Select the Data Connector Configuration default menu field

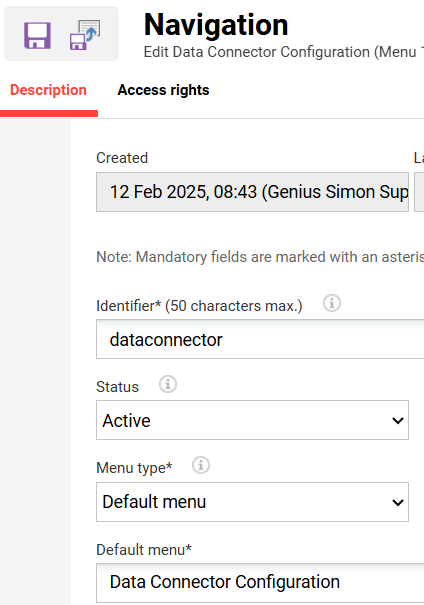click(x=260, y=583)
